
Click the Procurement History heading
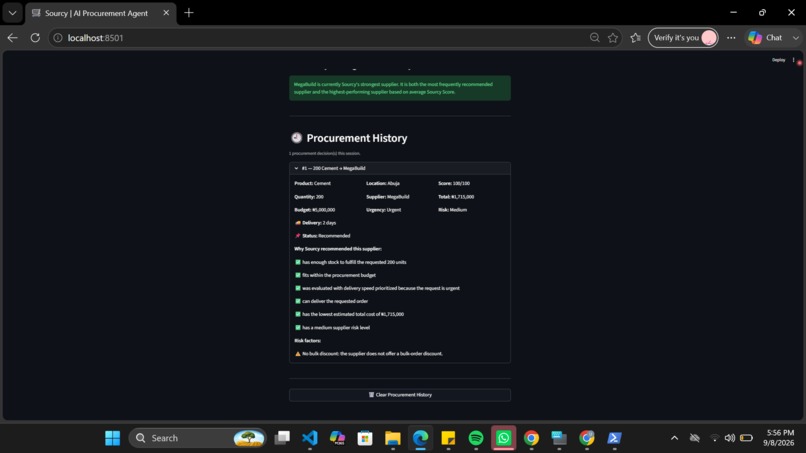(x=357, y=138)
